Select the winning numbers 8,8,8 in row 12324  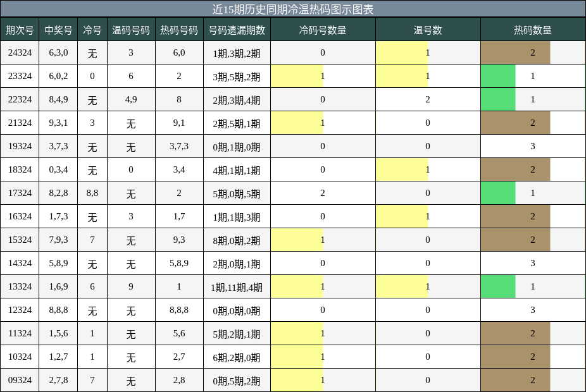pos(56,310)
